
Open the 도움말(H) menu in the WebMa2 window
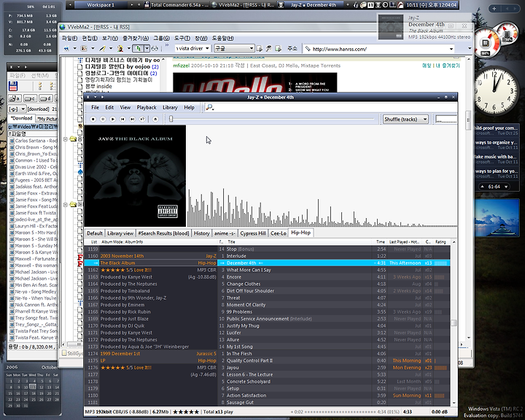222,39
